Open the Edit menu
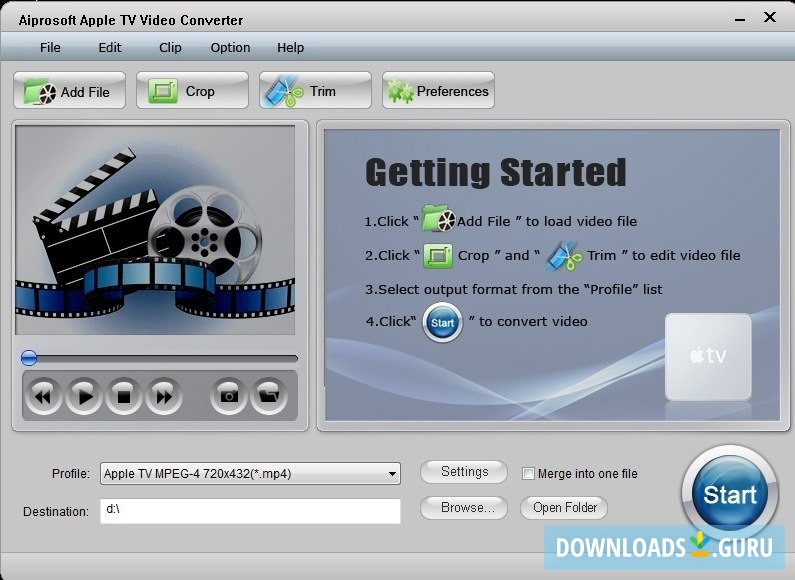Screen dimensions: 795x580 110,48
